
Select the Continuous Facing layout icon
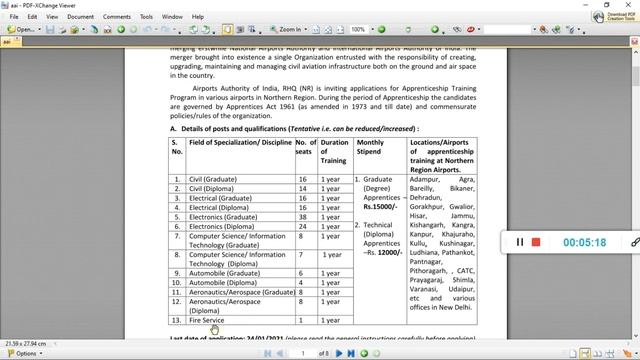click(610, 353)
